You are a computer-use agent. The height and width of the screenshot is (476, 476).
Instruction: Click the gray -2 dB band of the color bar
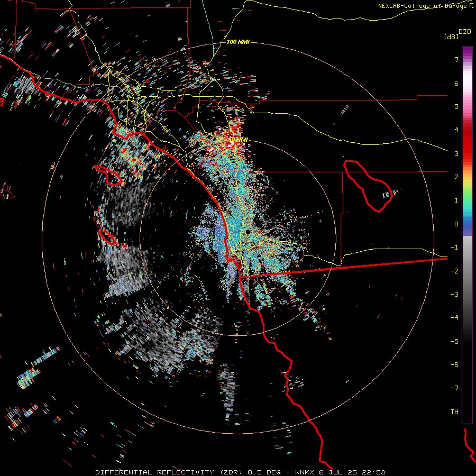467,271
